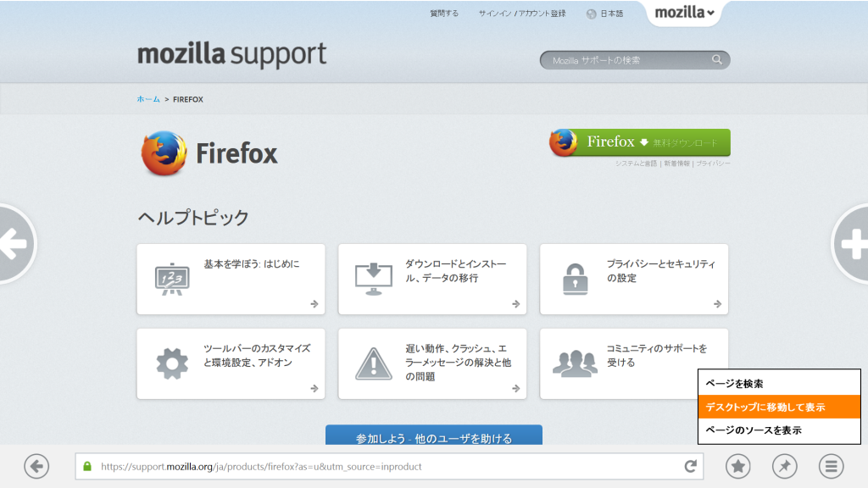The image size is (868, 488).
Task: Click the green padlock security icon
Action: coord(87,467)
